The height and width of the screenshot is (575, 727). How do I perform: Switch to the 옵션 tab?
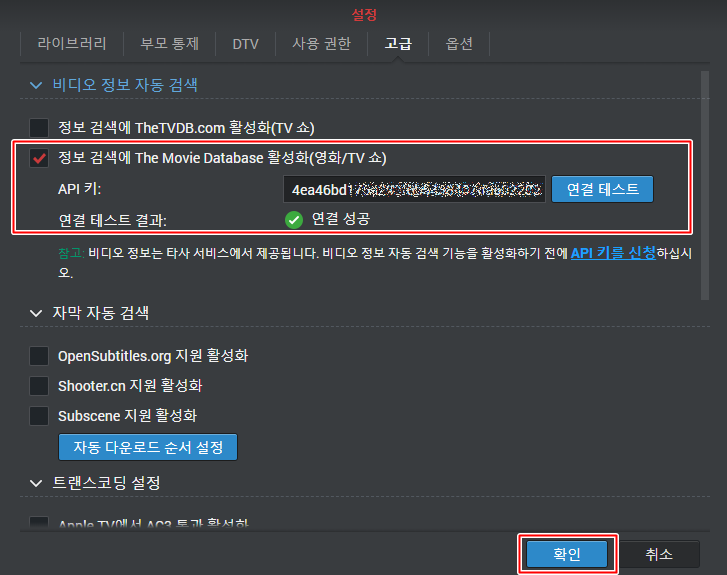pyautogui.click(x=459, y=44)
